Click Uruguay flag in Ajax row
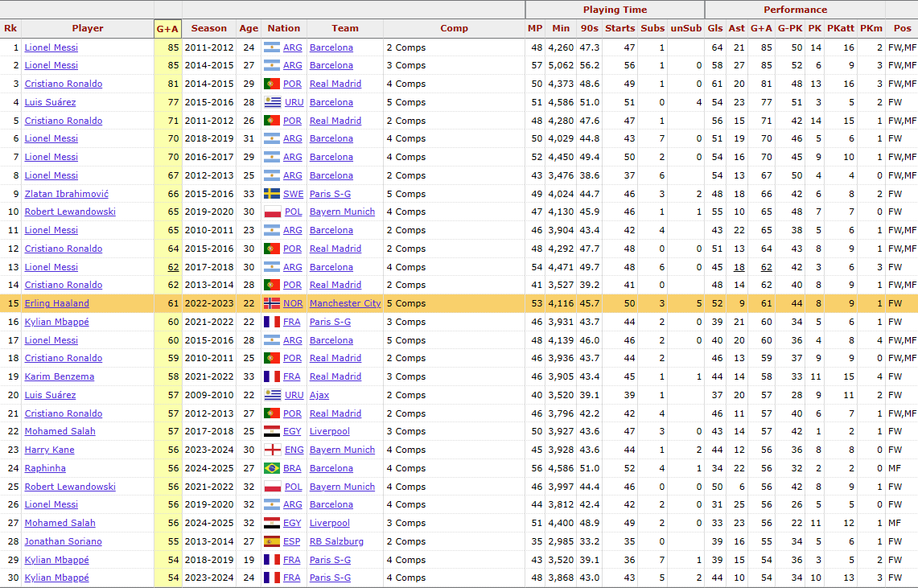Viewport: 918px width, 588px height. click(272, 395)
